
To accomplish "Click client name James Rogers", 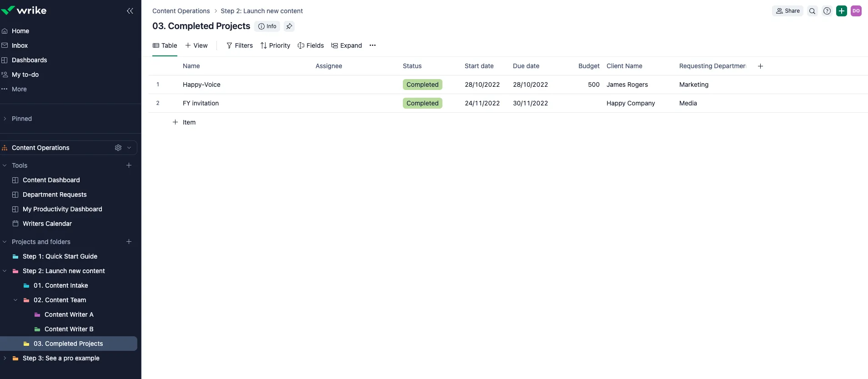I will pos(627,85).
